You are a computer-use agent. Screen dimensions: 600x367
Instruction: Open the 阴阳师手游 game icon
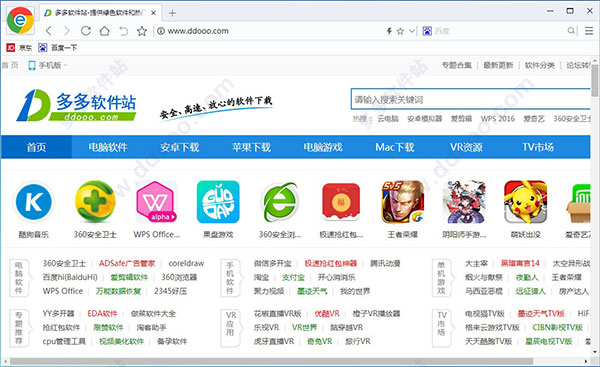pos(464,202)
